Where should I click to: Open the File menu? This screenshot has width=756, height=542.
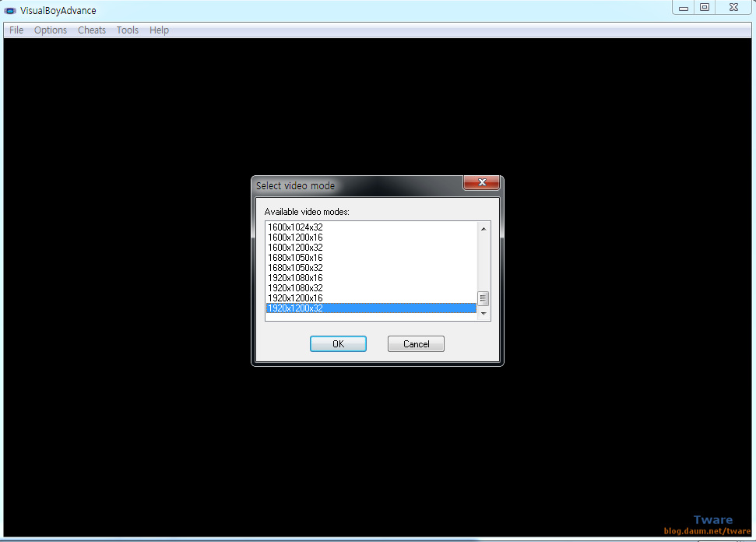point(16,30)
